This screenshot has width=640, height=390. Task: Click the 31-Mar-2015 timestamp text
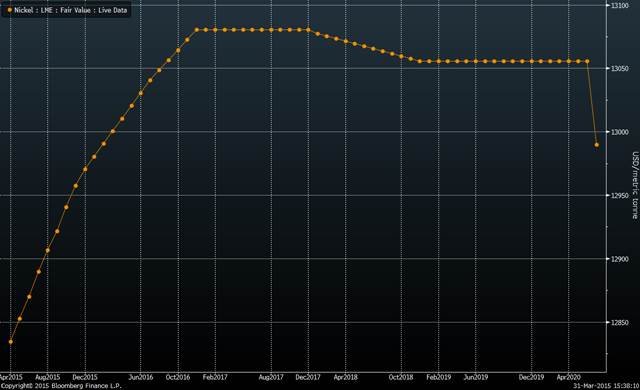click(x=606, y=386)
